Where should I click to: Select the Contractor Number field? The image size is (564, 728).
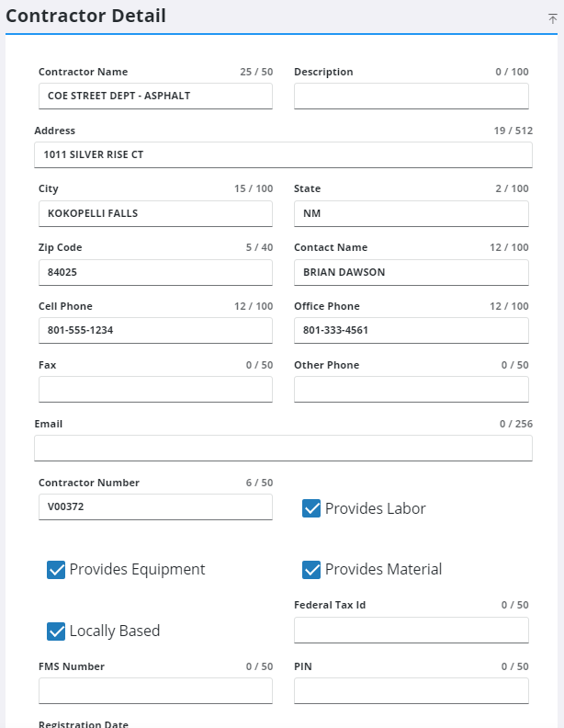point(155,507)
